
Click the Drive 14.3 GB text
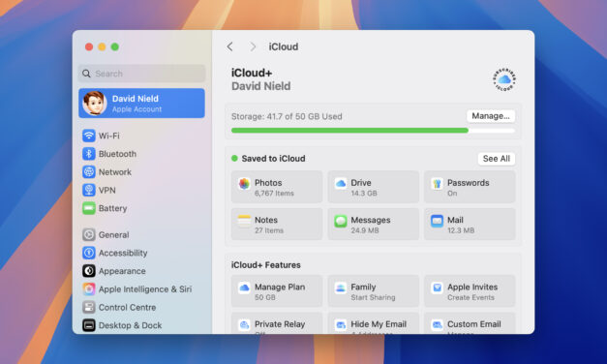(364, 188)
